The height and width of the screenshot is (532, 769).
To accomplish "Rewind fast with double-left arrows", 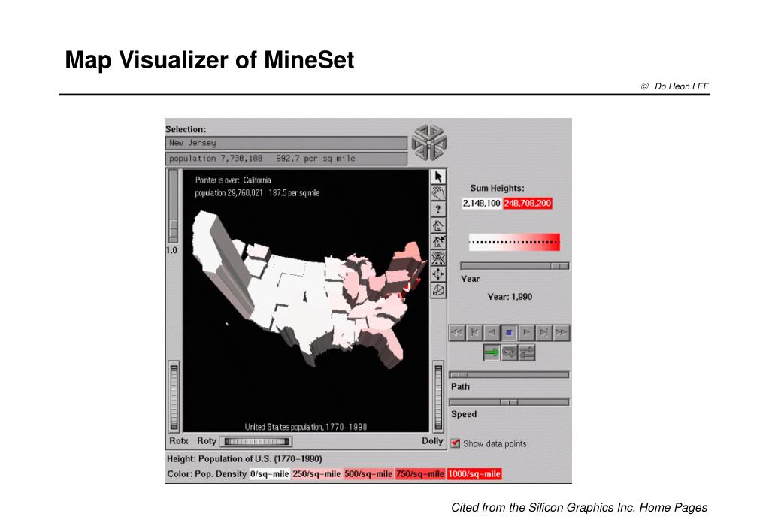I will [457, 332].
